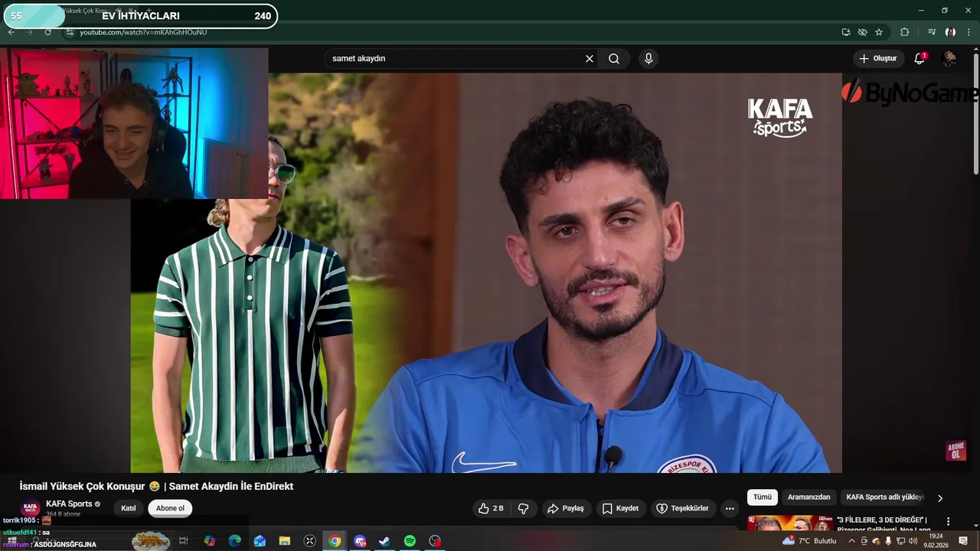The image size is (980, 551).
Task: Expand hidden system tray icons
Action: click(851, 541)
